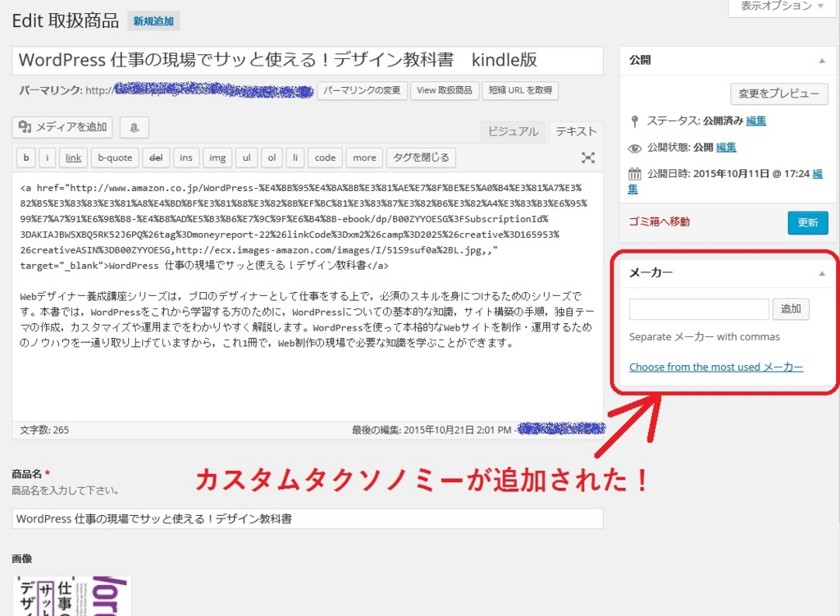The width and height of the screenshot is (840, 616).
Task: Click the scribbled-over permalink URL text
Action: click(214, 90)
